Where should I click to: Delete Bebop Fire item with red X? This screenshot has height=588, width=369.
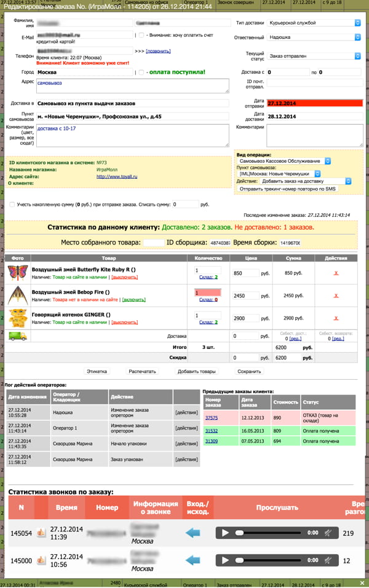336,296
